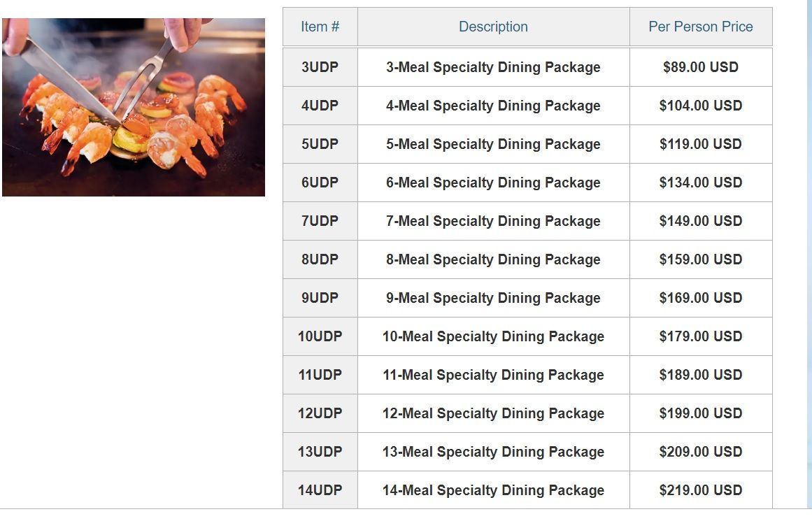Viewport: 812px width, 521px height.
Task: Select item code 14UDP
Action: pos(320,490)
